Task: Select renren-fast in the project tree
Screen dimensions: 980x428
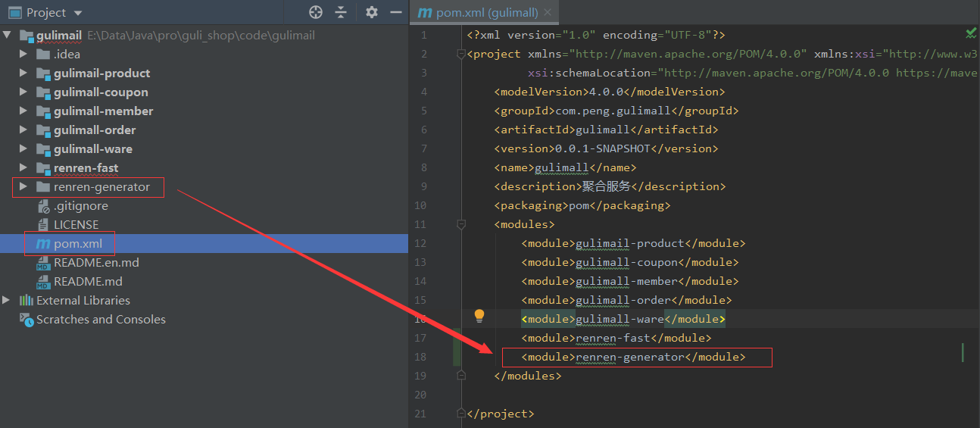Action: click(86, 168)
